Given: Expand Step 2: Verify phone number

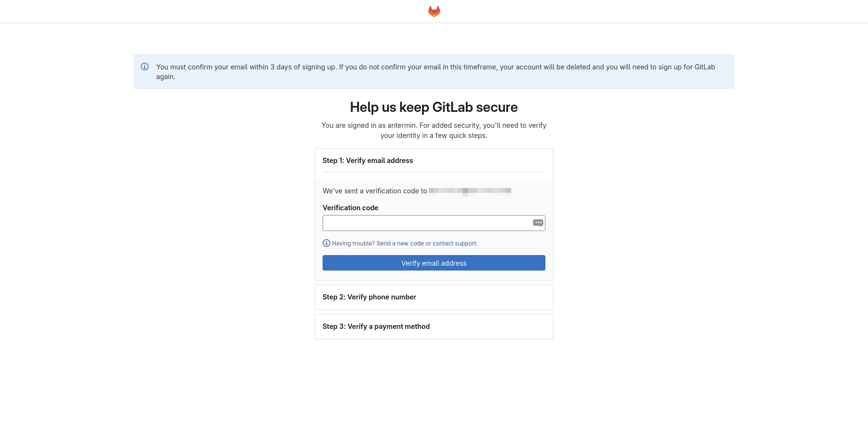Looking at the screenshot, I should pos(369,297).
